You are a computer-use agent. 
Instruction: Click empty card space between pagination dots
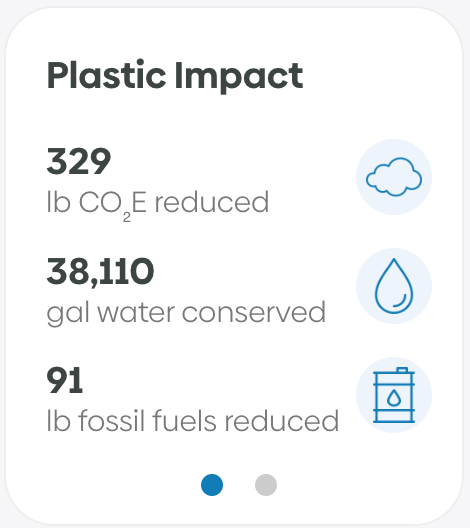tap(239, 485)
